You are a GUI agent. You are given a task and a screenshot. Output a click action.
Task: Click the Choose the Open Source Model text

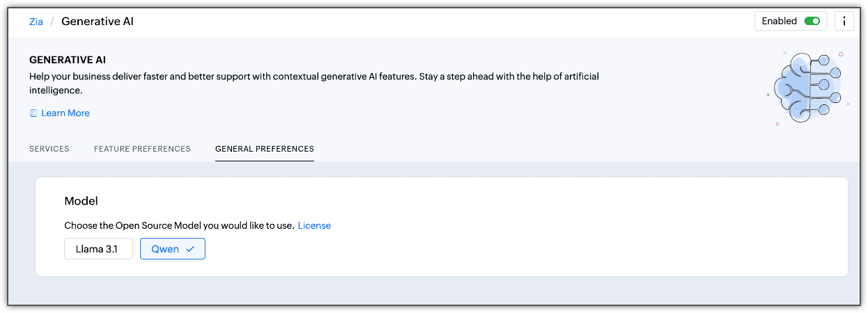click(178, 225)
